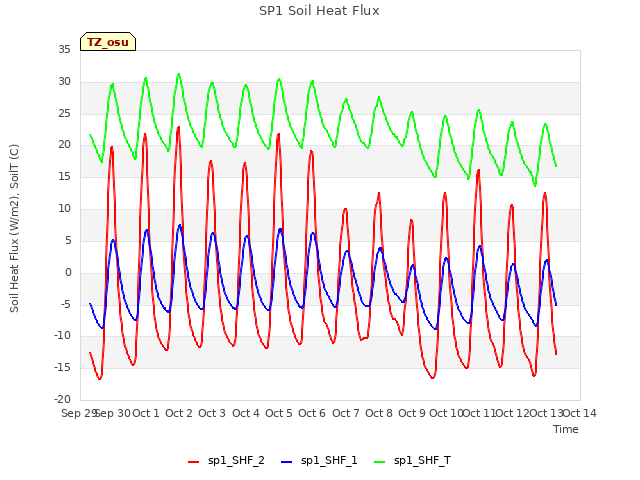Click the y-axis label Soil Heat Flux (W/m2), SoilT (C)
Viewport: 640px width, 480px height.
(x=14, y=228)
